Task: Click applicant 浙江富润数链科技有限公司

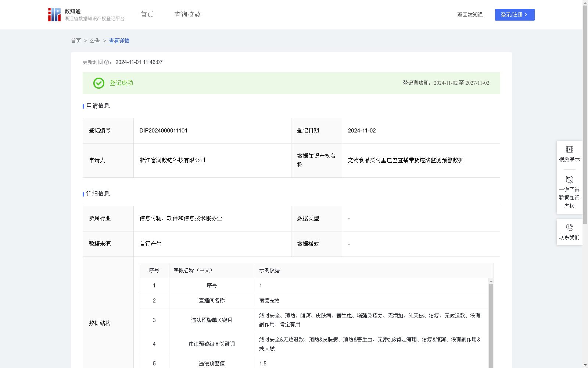Action: [172, 160]
